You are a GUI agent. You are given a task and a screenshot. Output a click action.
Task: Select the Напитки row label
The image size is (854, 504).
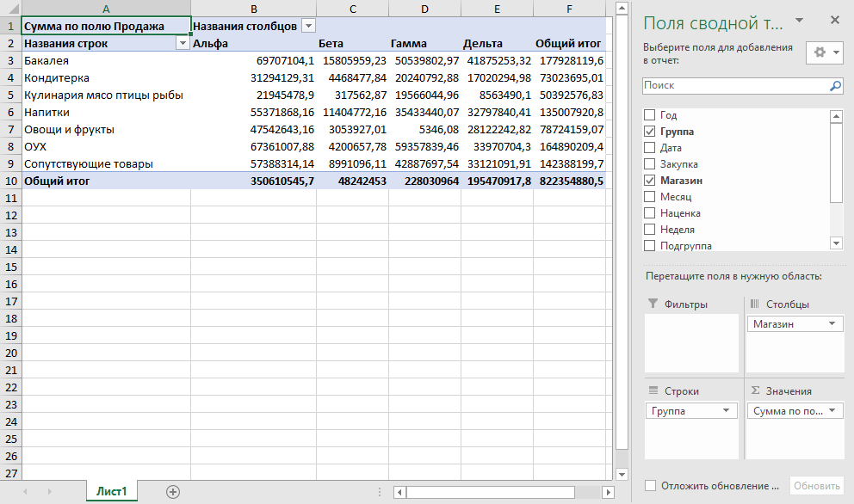click(106, 112)
